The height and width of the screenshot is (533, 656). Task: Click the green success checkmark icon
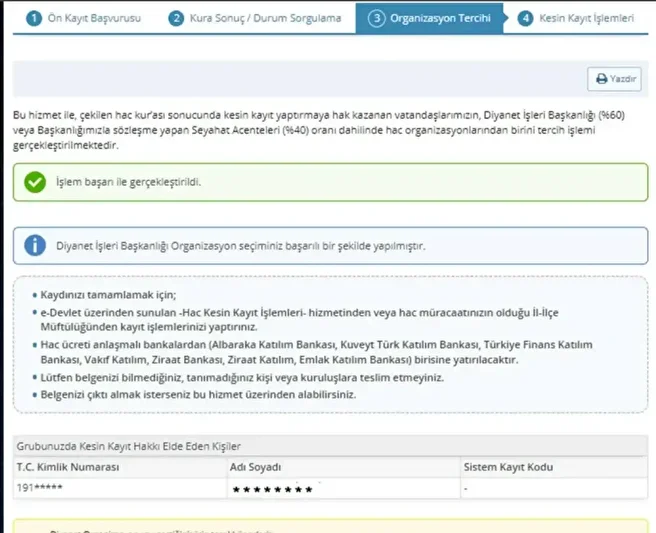pos(35,183)
